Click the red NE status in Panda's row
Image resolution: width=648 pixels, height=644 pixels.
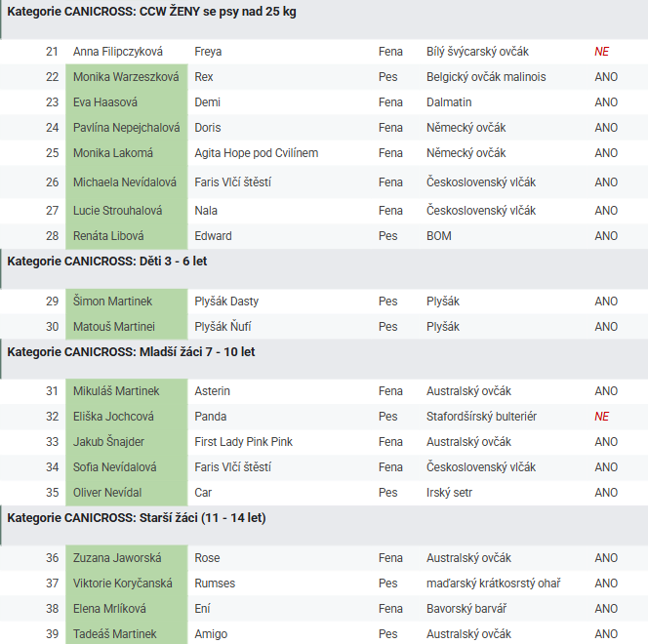(x=602, y=417)
